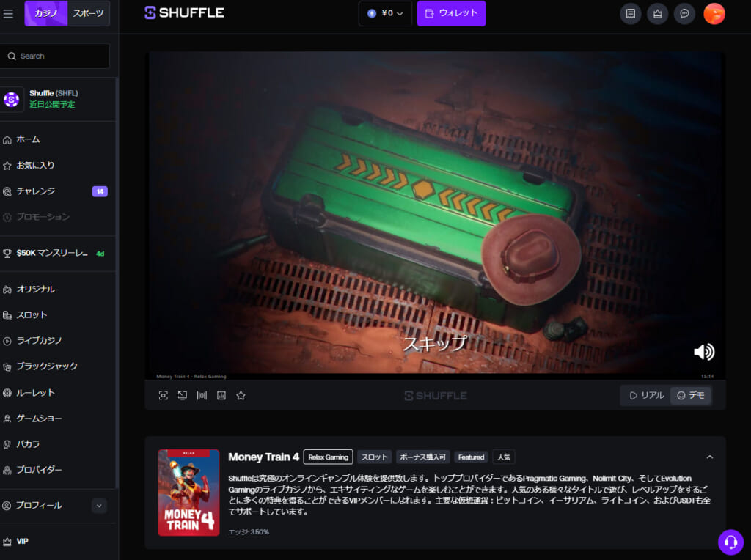Open the ¥0 balance currency dropdown
This screenshot has height=560, width=751.
point(385,13)
